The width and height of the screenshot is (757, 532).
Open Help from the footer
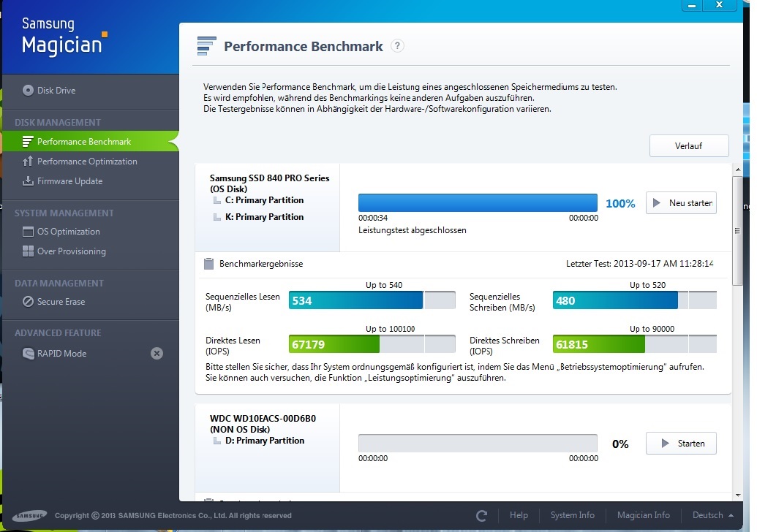point(519,515)
